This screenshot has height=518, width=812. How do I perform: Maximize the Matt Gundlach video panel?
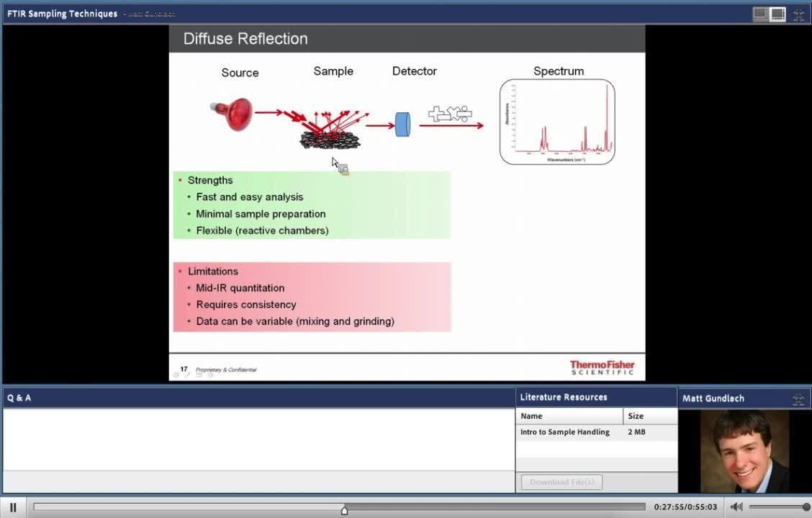tap(798, 399)
